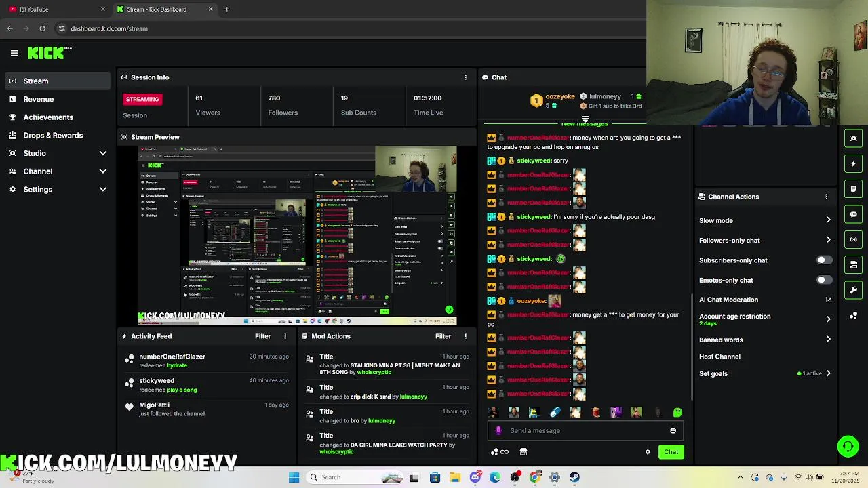Screen dimensions: 868x488
Task: Toggle the chat bubble panel icon
Action: point(854,214)
